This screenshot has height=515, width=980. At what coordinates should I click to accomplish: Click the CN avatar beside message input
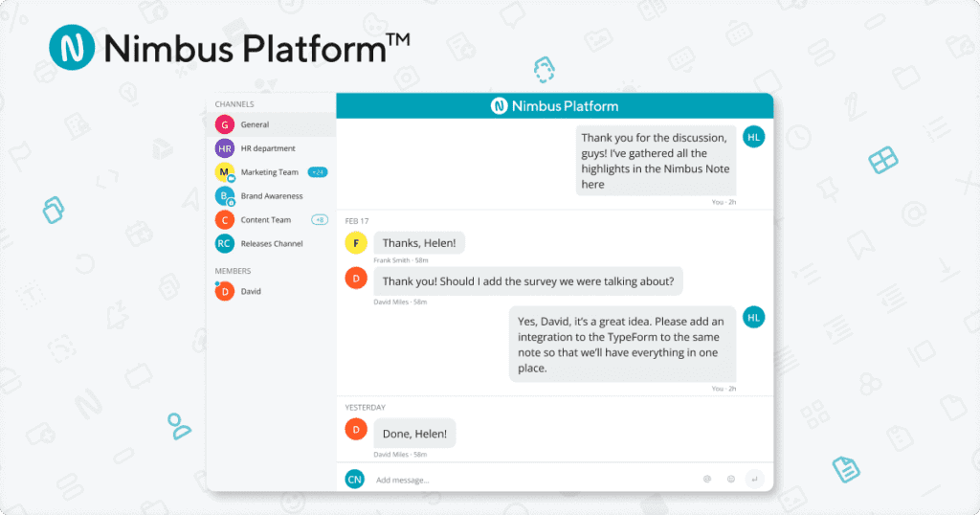[354, 480]
